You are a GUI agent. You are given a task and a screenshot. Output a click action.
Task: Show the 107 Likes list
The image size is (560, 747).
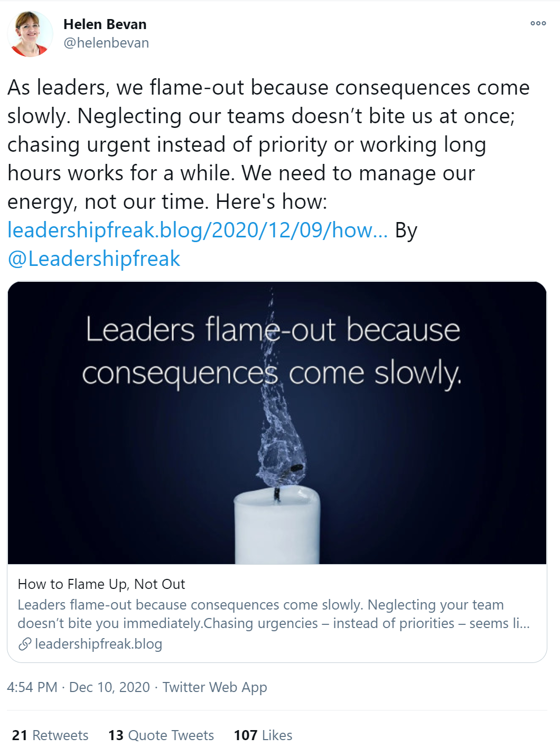pyautogui.click(x=263, y=735)
